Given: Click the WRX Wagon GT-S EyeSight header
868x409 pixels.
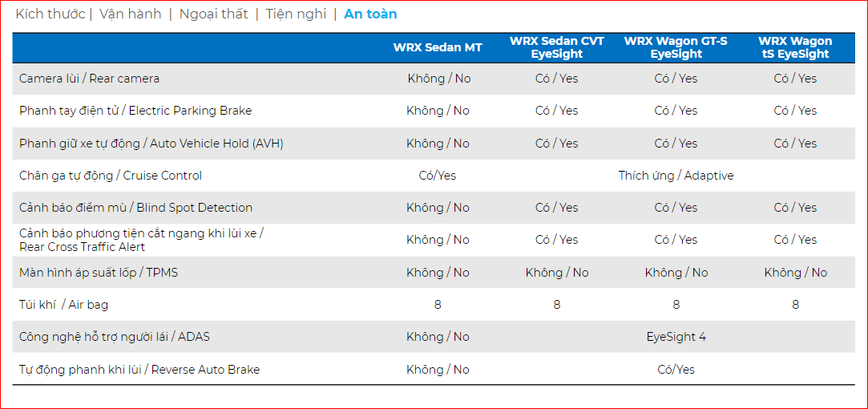Looking at the screenshot, I should 676,47.
